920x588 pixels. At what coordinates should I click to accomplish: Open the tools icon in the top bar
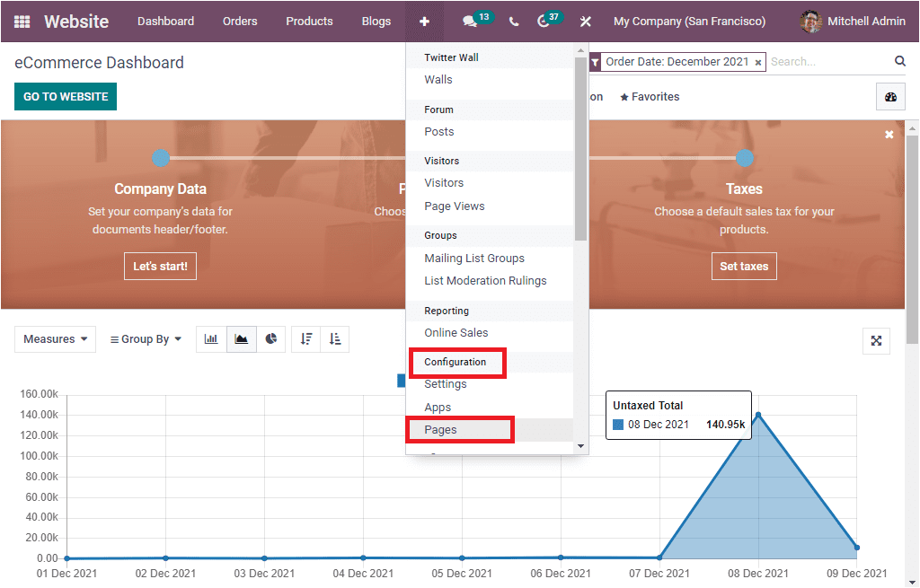585,21
